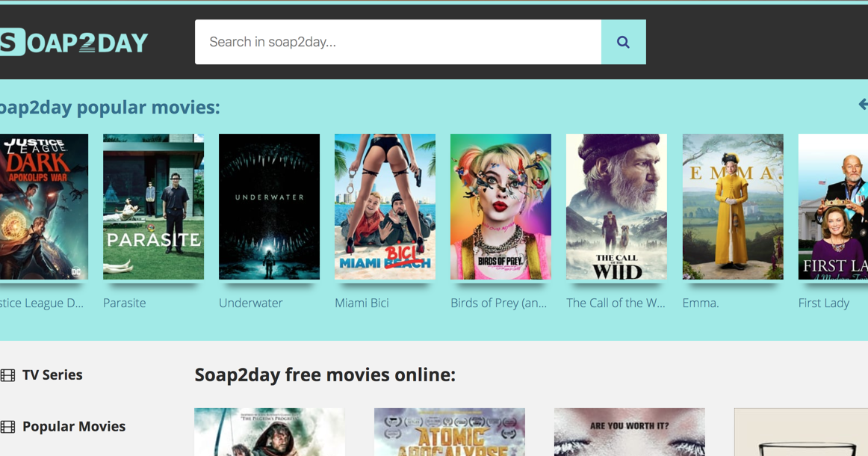The image size is (868, 456).
Task: Open the 'Are You Worth It?' thumbnail
Action: 630,432
